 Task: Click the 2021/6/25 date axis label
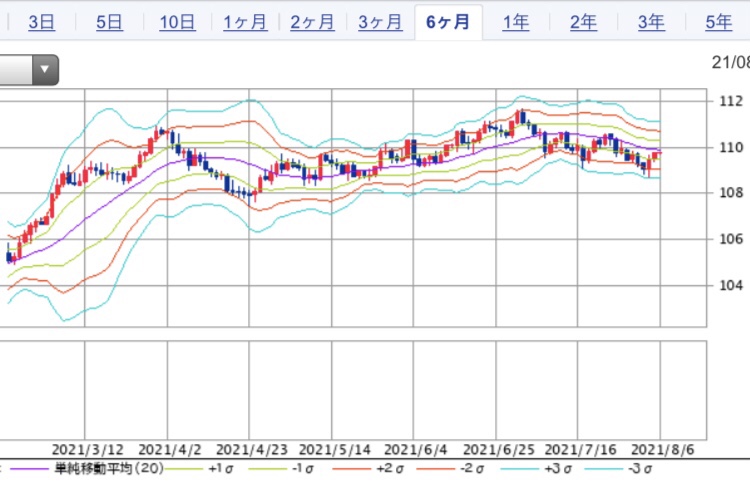499,450
